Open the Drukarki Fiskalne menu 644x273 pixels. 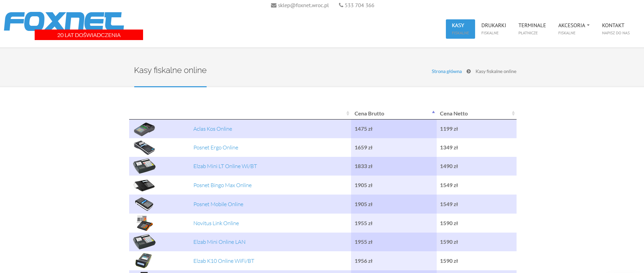point(493,29)
